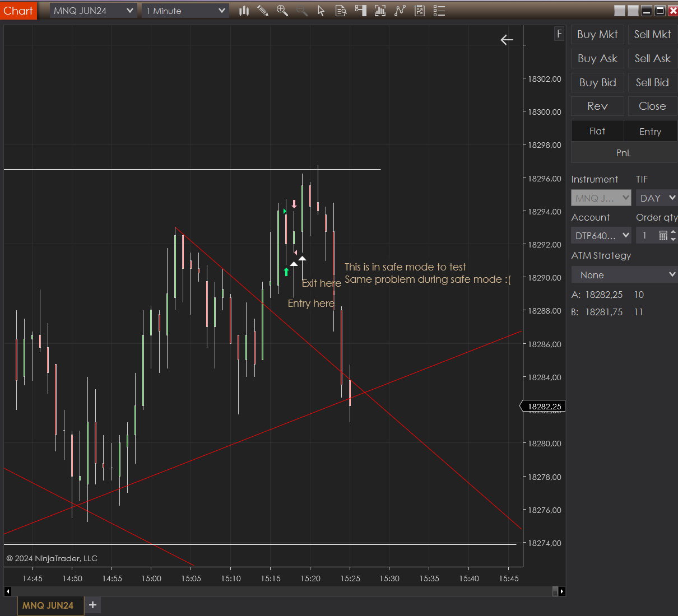Click the pink sell arrow marker on chart
The image size is (678, 616).
point(294,204)
